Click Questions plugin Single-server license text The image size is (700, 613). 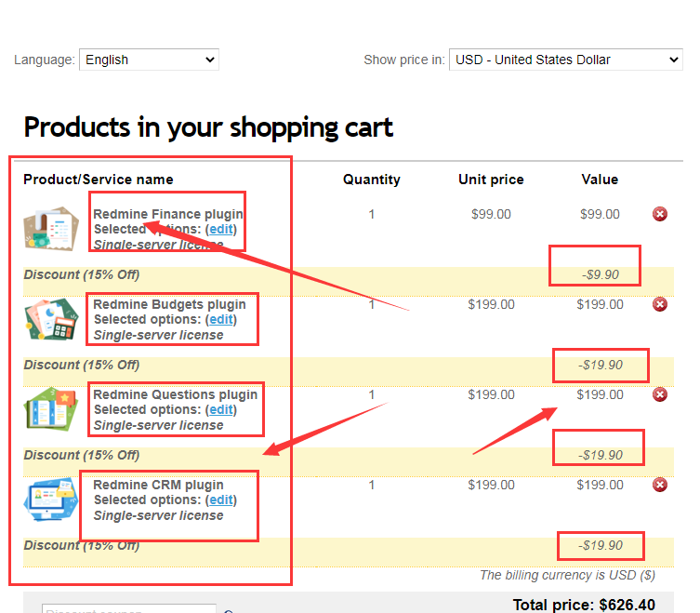(158, 425)
